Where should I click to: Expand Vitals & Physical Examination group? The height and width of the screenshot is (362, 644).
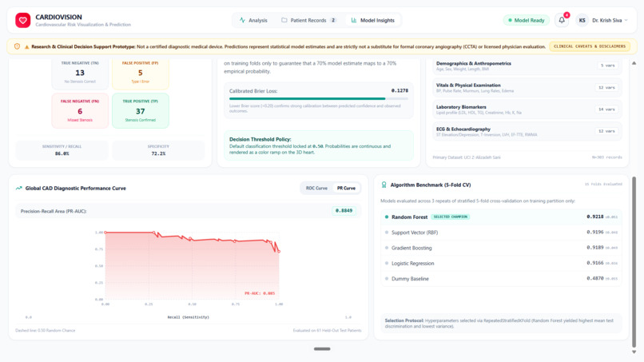527,88
